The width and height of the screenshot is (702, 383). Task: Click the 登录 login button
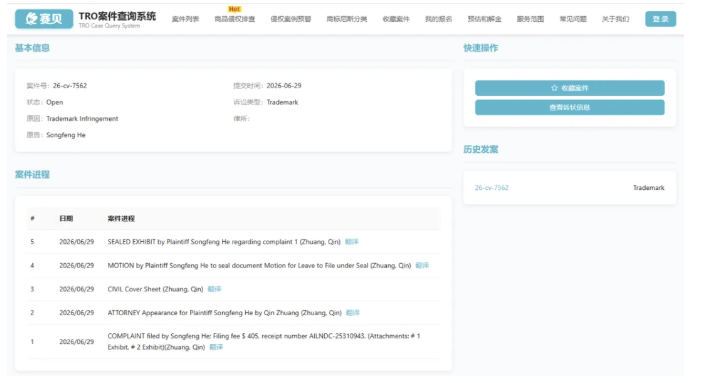coord(660,19)
